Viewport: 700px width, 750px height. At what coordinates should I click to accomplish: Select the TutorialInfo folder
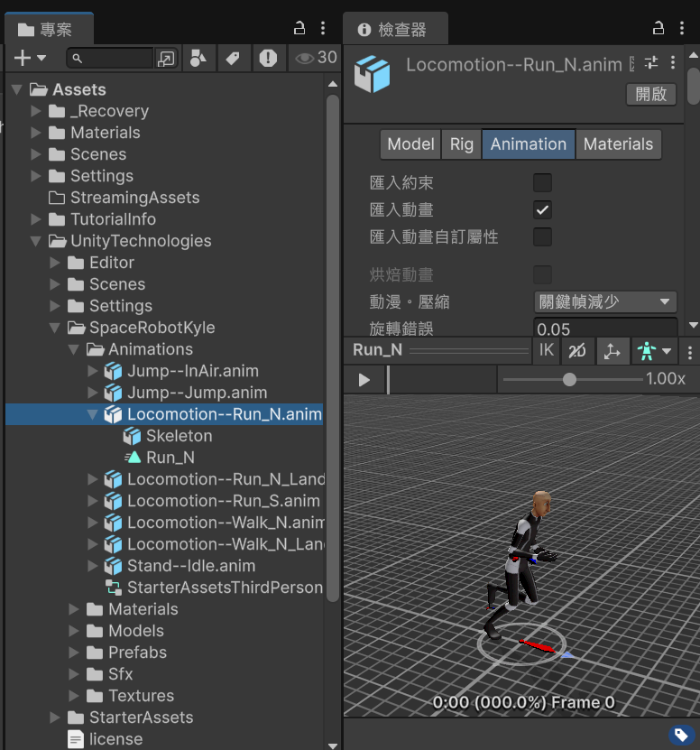[x=113, y=219]
